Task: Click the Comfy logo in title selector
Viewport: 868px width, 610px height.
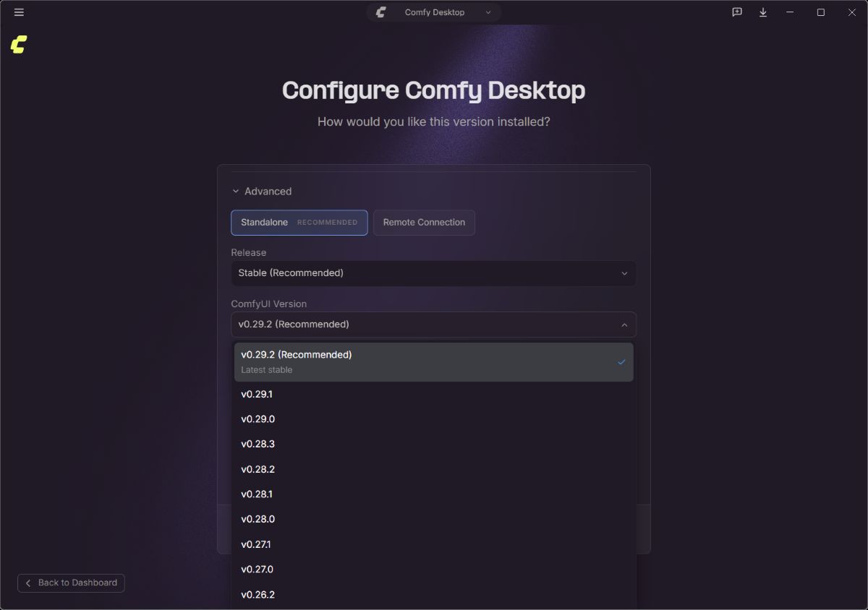Action: click(381, 12)
